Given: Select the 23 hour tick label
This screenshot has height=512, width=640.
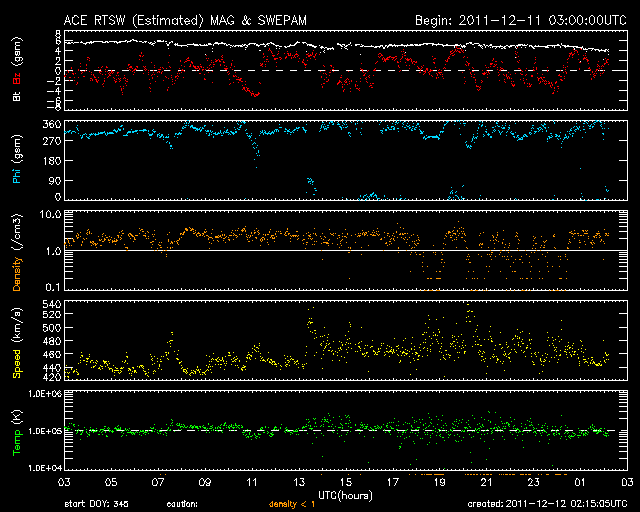Looking at the screenshot, I should pyautogui.click(x=533, y=482).
